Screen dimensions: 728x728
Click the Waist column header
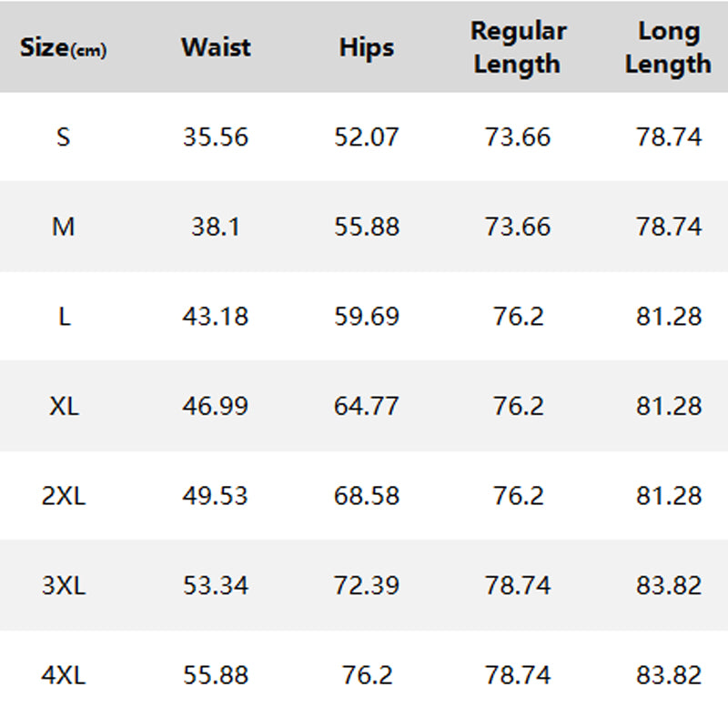[216, 47]
